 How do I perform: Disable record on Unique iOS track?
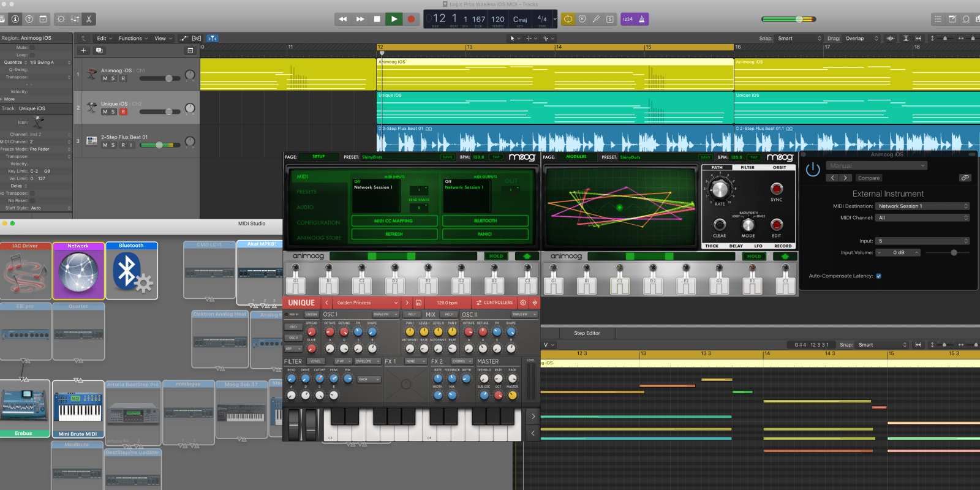click(x=123, y=111)
